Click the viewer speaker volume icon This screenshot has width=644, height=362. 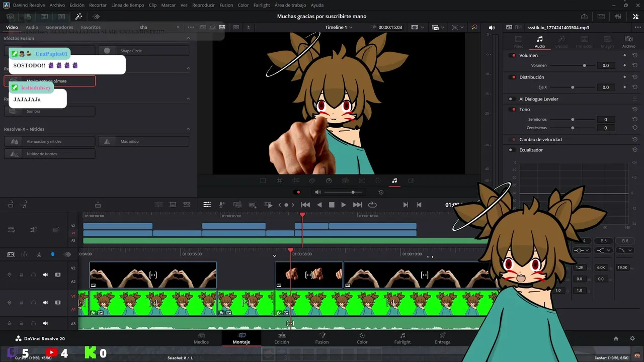coord(317,192)
